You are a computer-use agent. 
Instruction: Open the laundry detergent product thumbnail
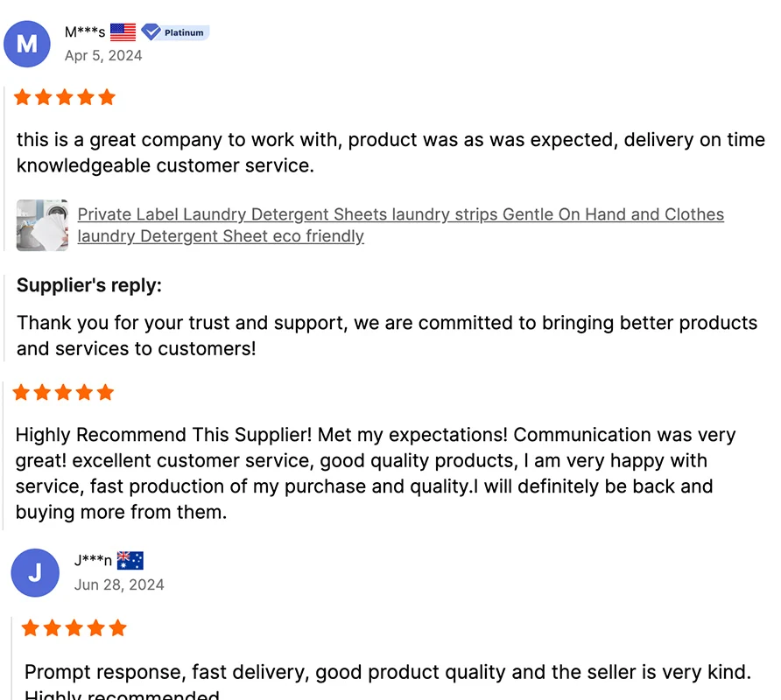coord(42,225)
